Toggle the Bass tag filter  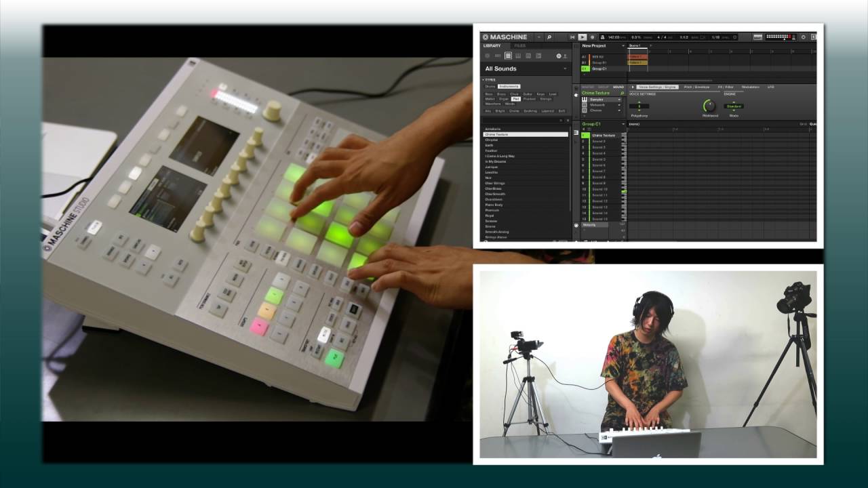pyautogui.click(x=489, y=94)
